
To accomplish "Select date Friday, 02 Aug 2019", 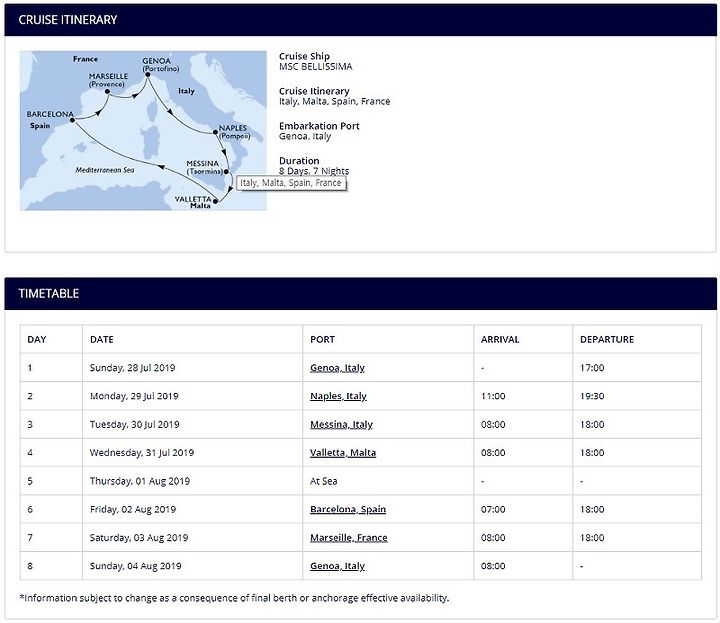I will click(133, 509).
